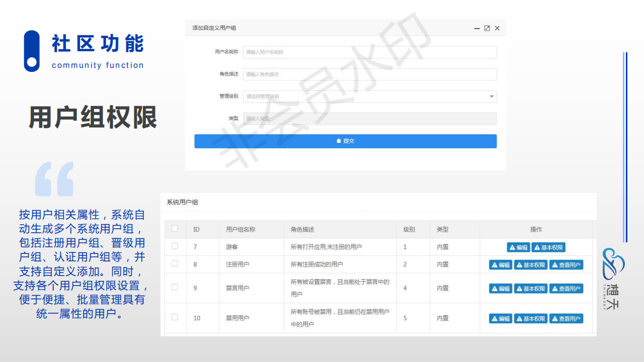The width and height of the screenshot is (644, 362).
Task: Click the 级别 column header
Action: (x=413, y=229)
